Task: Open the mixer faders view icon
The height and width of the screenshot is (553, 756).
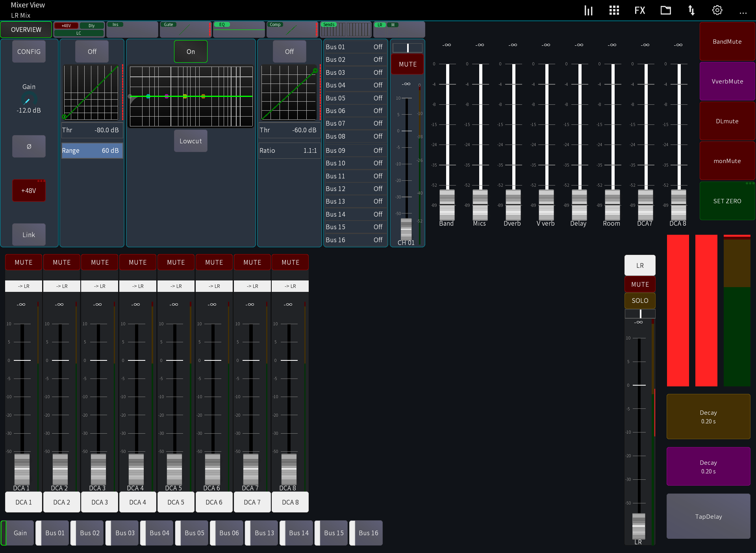Action: [x=588, y=10]
